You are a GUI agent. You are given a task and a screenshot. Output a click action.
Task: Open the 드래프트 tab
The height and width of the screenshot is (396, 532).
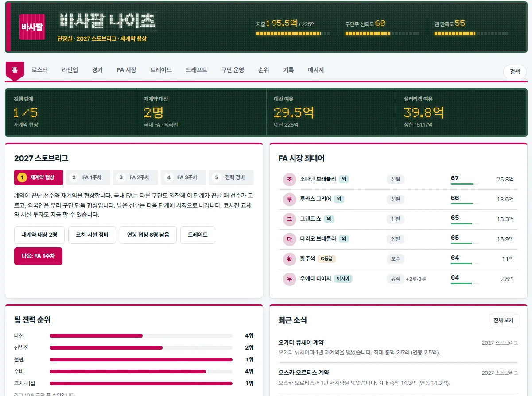coord(196,70)
